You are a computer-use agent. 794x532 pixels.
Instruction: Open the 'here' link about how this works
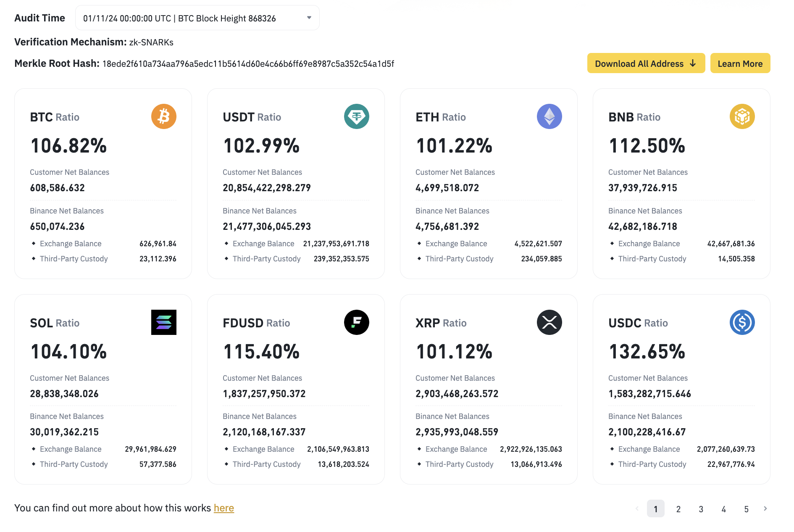click(223, 508)
